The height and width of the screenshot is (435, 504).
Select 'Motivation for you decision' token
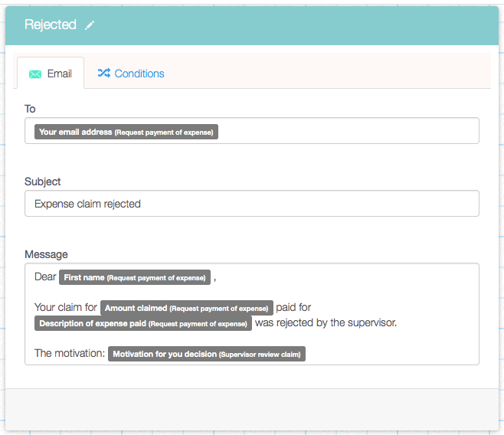(207, 354)
